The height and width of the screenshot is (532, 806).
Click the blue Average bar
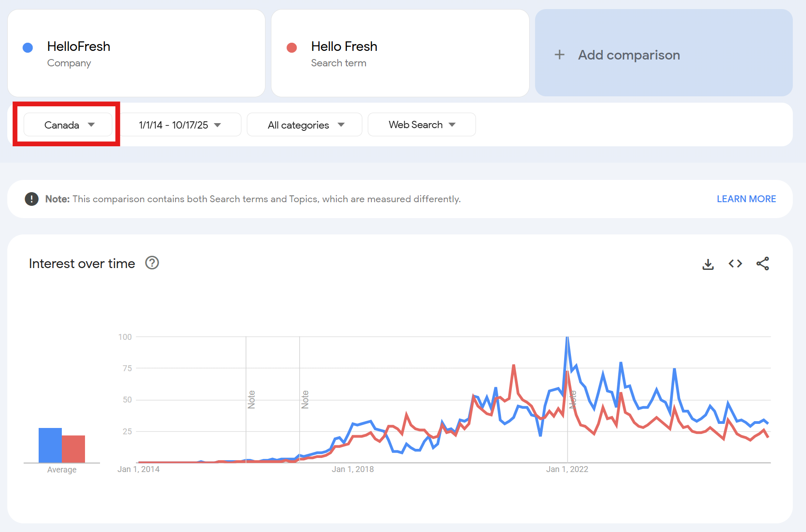[50, 445]
